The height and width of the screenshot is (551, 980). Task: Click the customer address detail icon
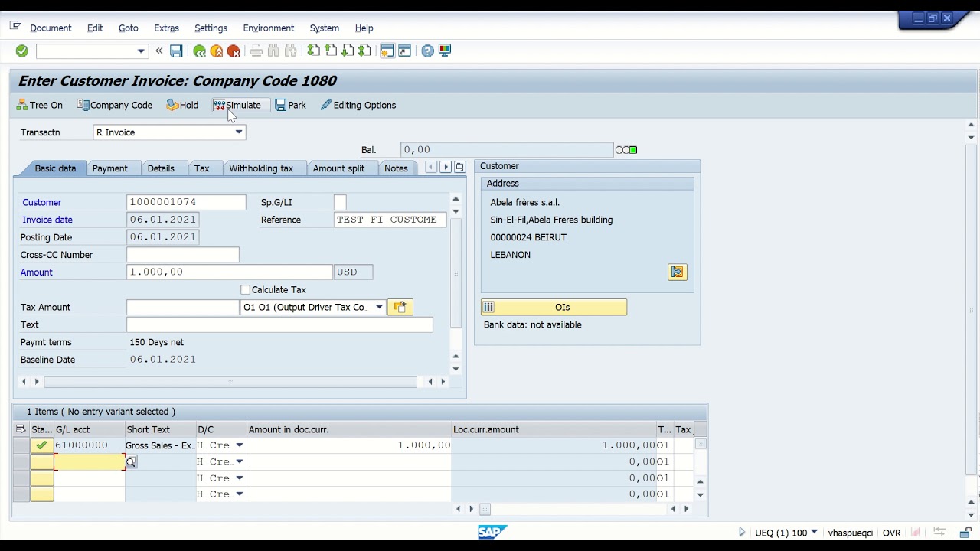pyautogui.click(x=678, y=272)
